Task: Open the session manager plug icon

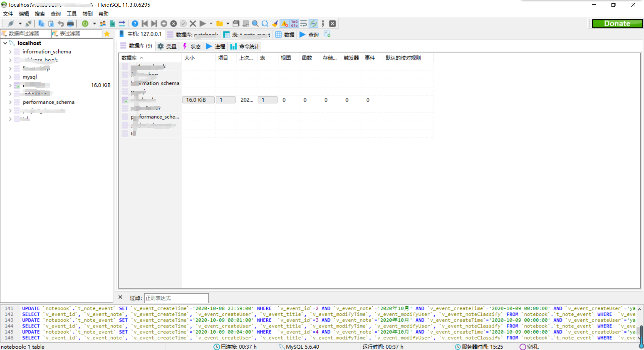Action: 11,24
